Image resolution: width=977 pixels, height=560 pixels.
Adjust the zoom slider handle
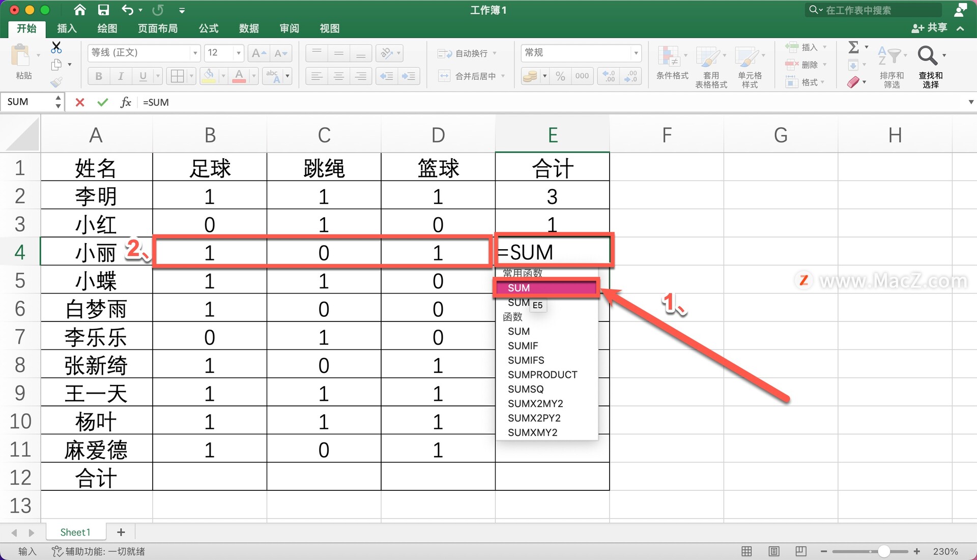884,551
